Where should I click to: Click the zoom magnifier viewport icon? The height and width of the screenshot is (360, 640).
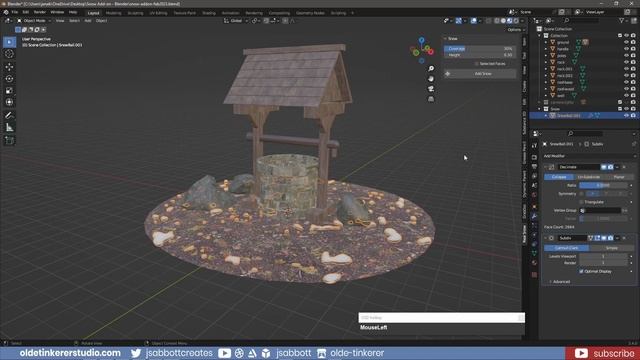point(431,68)
